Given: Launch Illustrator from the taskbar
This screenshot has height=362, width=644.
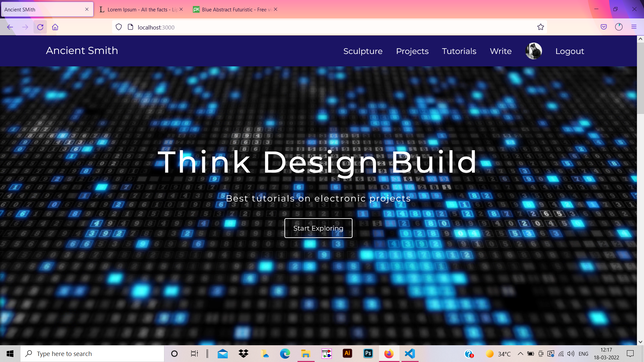Looking at the screenshot, I should pos(347,354).
